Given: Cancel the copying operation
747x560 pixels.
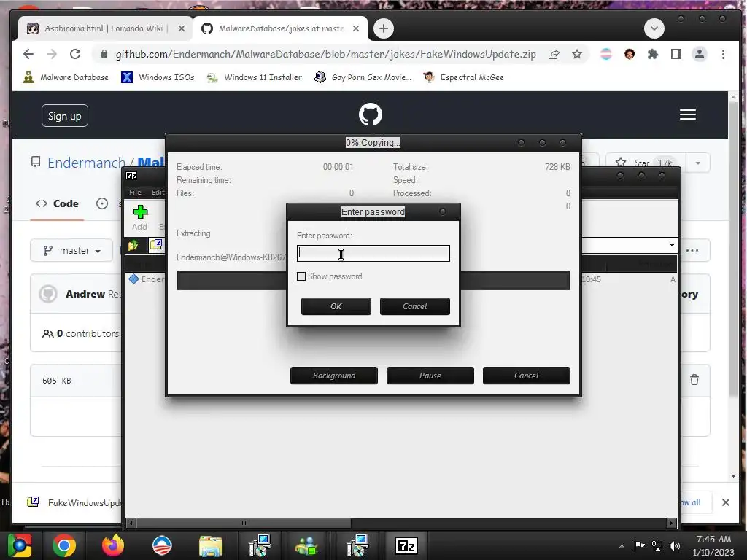Looking at the screenshot, I should 527,376.
